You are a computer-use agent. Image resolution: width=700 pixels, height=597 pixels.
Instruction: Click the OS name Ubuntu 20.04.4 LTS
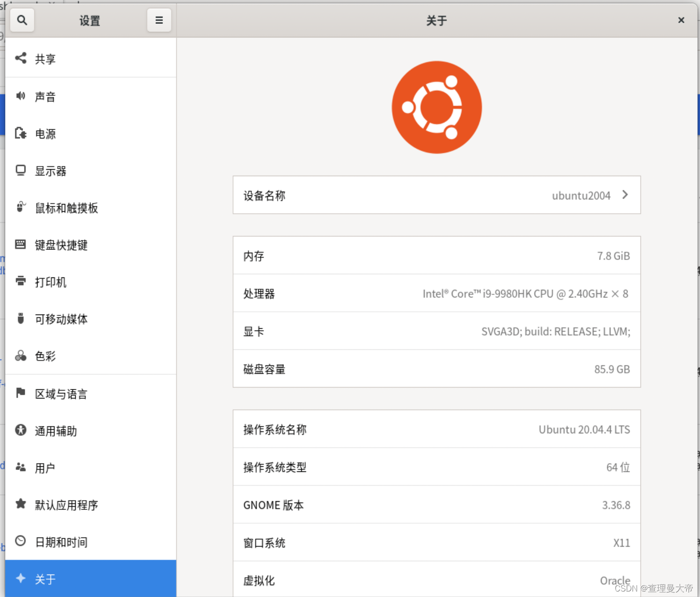pyautogui.click(x=584, y=430)
